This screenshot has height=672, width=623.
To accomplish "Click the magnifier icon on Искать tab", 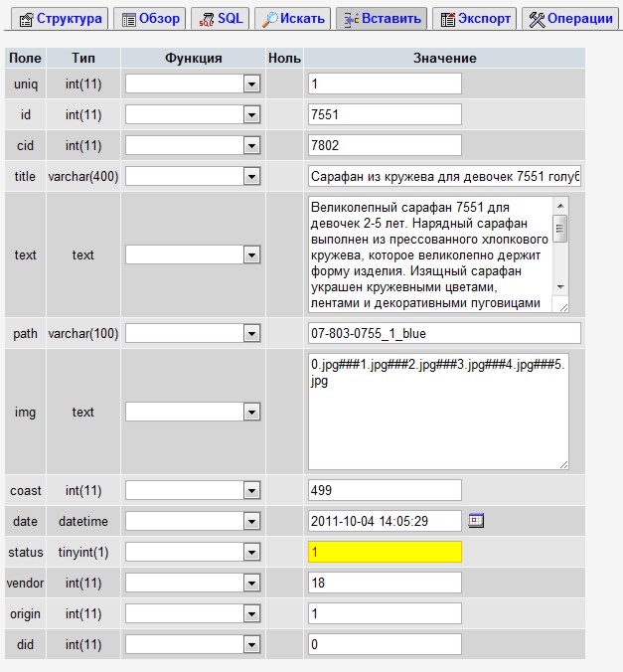I will tap(268, 19).
